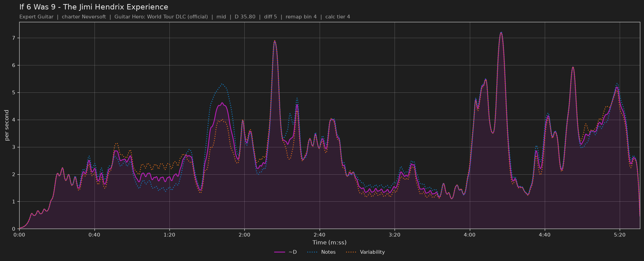
Task: Click the 4:40 x-axis tick label
Action: (545, 235)
